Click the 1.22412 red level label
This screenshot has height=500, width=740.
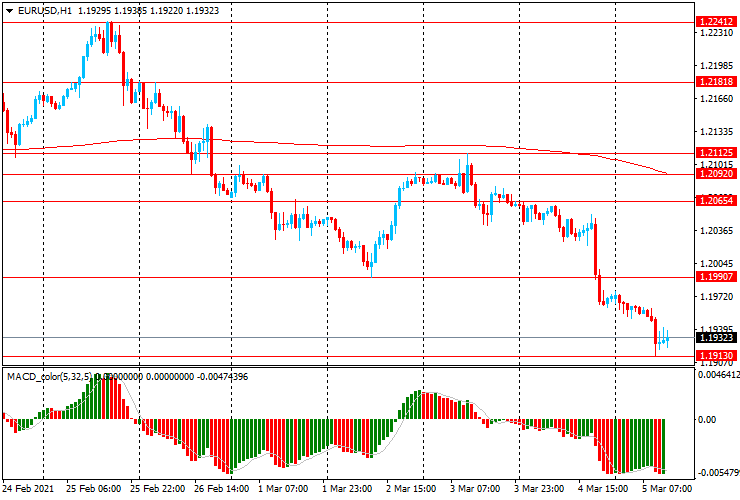716,22
